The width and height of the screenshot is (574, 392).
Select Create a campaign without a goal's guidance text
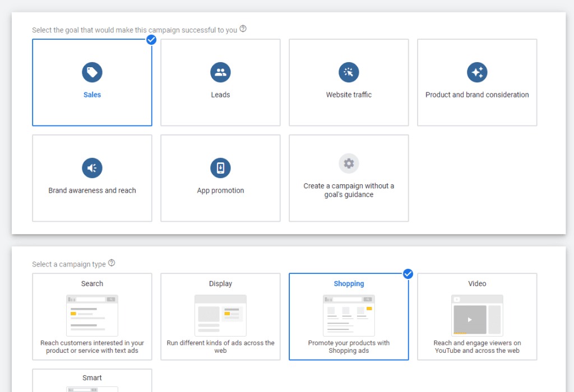(349, 190)
